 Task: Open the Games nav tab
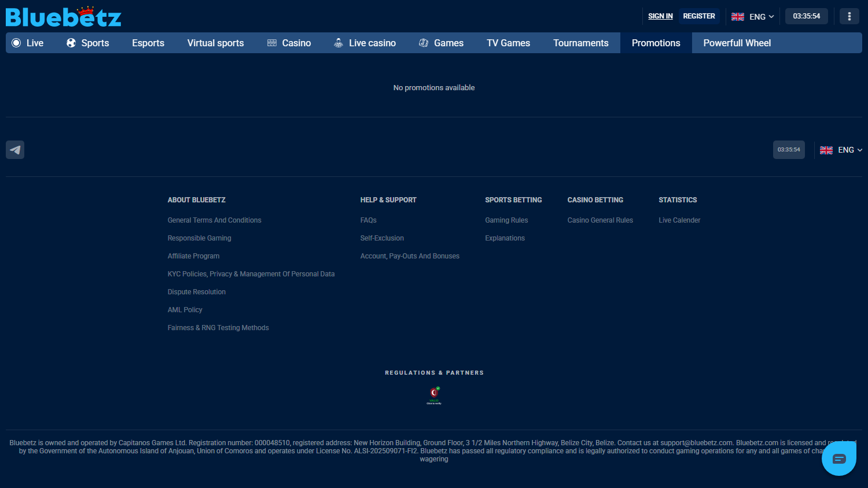pyautogui.click(x=441, y=43)
